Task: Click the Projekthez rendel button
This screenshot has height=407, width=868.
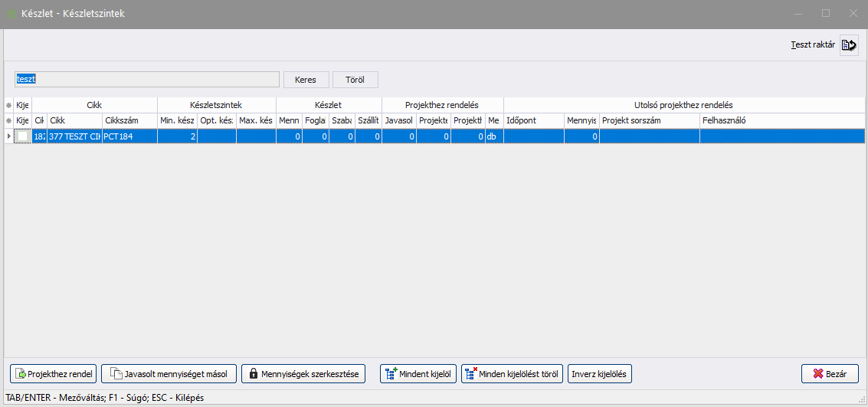Action: pos(53,374)
